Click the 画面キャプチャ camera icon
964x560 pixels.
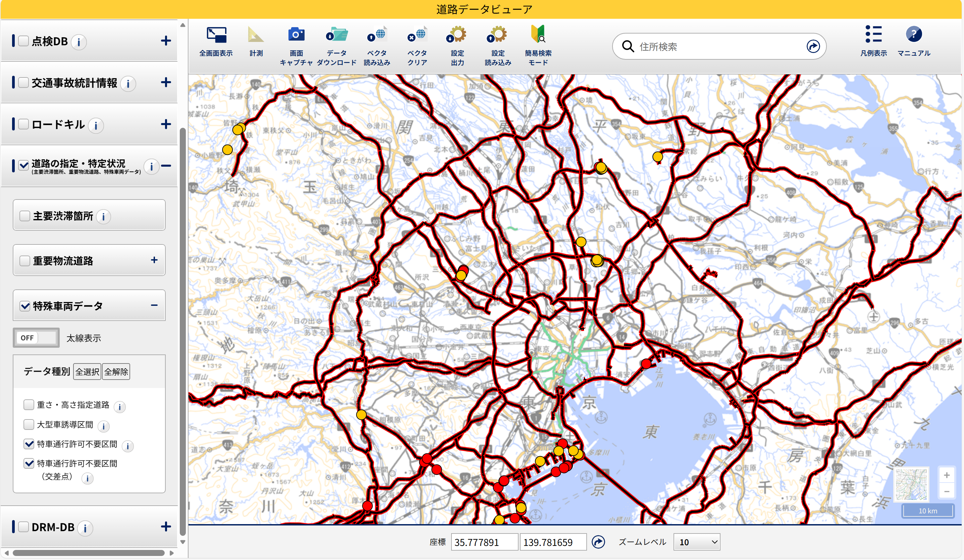tap(296, 35)
